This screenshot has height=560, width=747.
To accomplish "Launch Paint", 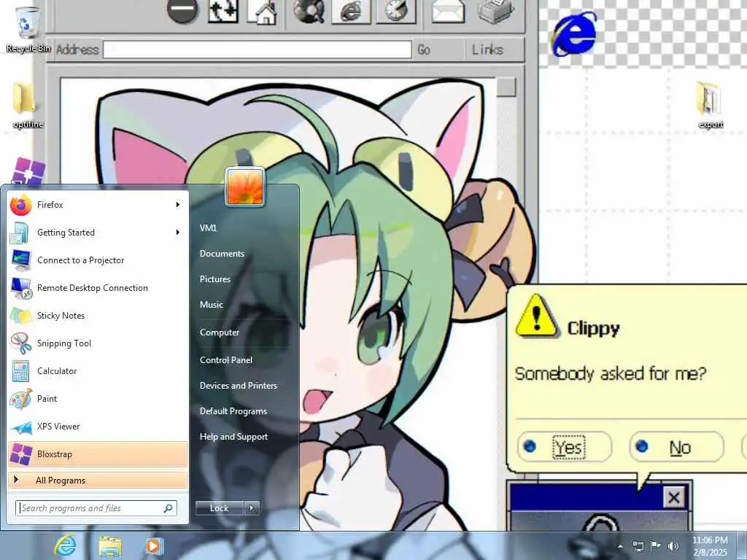I will point(98,399).
